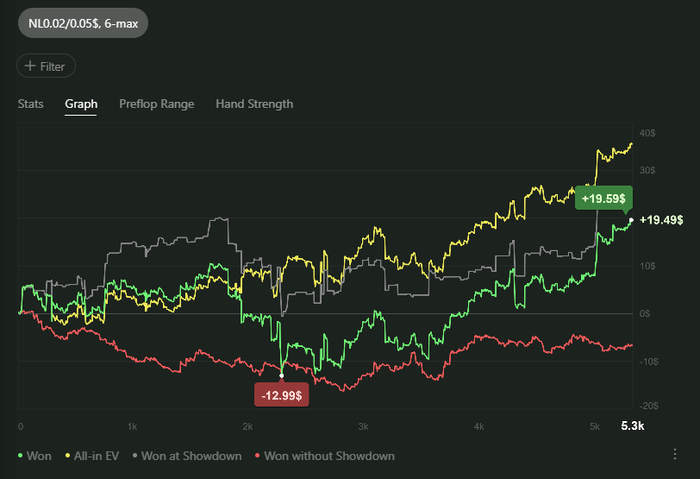Toggle Won without Showdown legend item
This screenshot has height=479, width=700.
tap(328, 456)
